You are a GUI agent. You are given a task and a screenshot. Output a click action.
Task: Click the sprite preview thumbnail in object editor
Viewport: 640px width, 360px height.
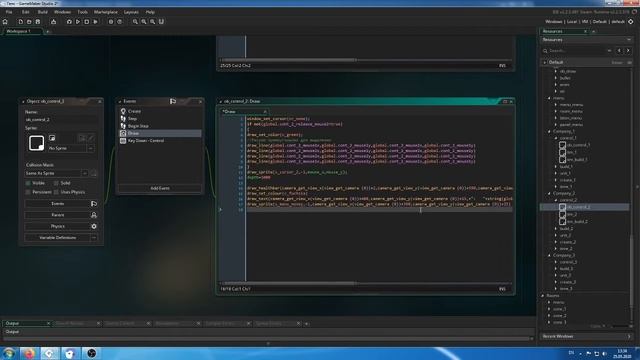pos(36,143)
